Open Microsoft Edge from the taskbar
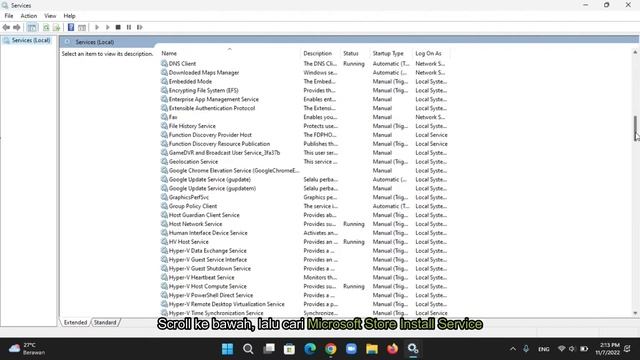 310,349
